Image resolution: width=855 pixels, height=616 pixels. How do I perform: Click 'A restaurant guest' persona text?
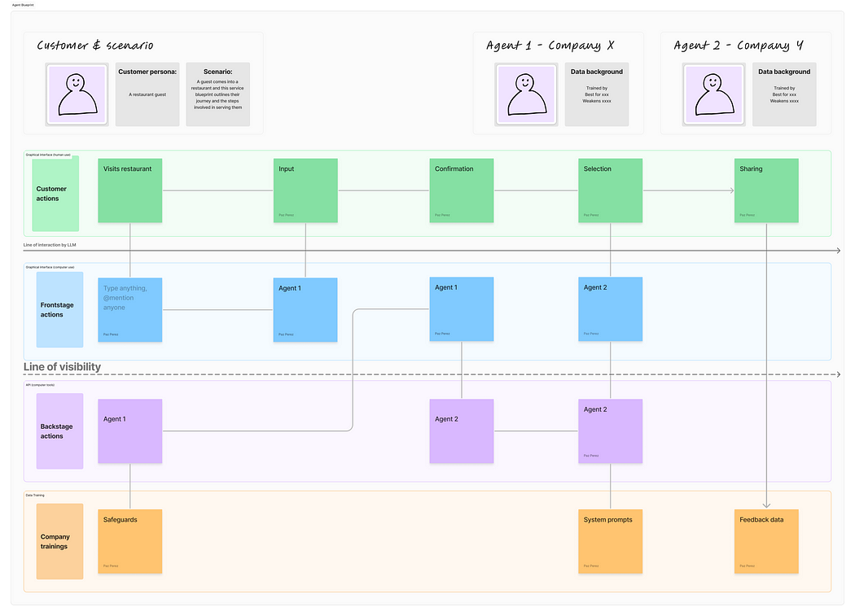pos(147,95)
